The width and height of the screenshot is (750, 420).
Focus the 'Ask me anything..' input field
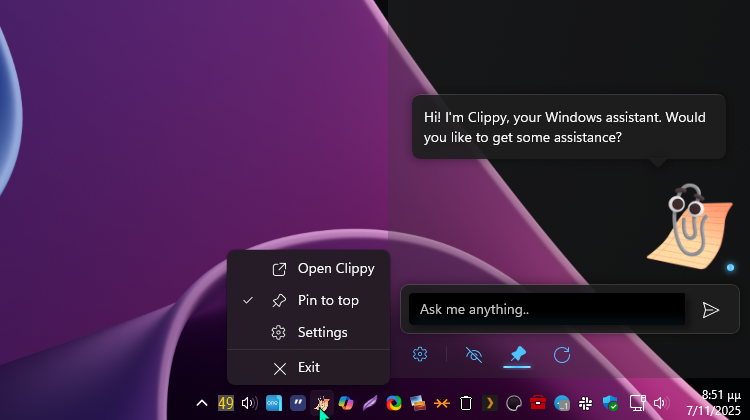click(547, 309)
